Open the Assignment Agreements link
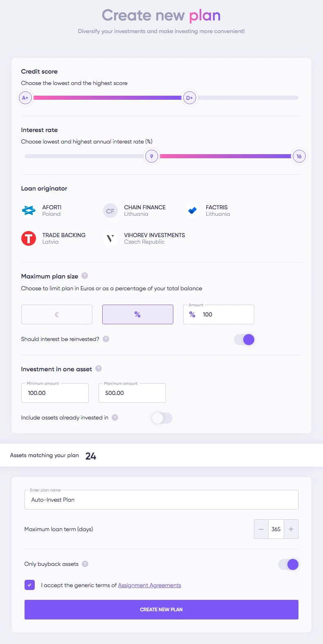The width and height of the screenshot is (323, 644). (150, 585)
